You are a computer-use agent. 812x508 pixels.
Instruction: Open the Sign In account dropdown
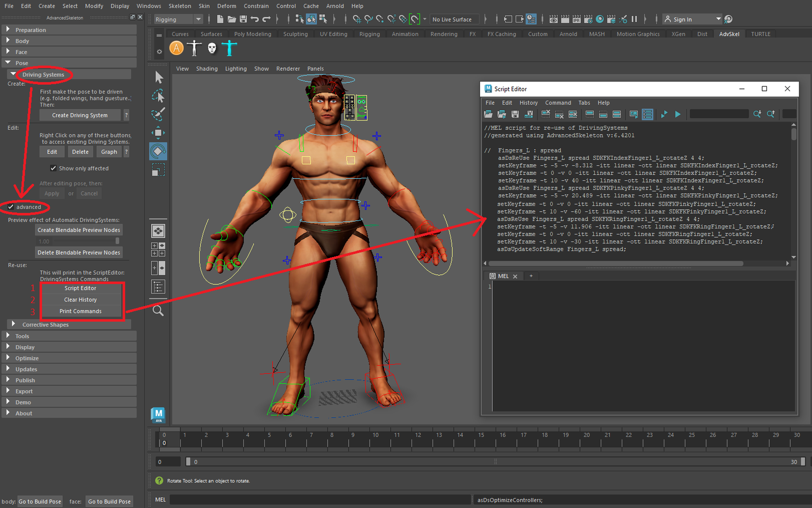pyautogui.click(x=693, y=19)
